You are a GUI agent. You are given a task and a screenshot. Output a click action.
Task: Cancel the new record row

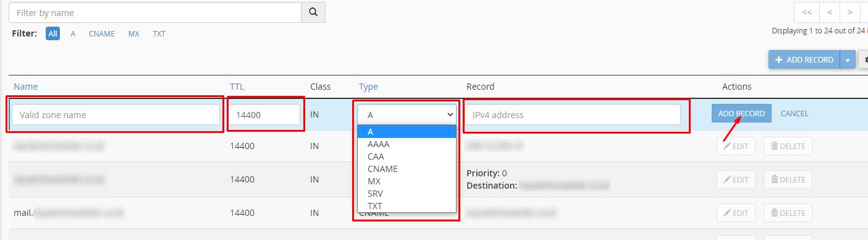[x=794, y=113]
